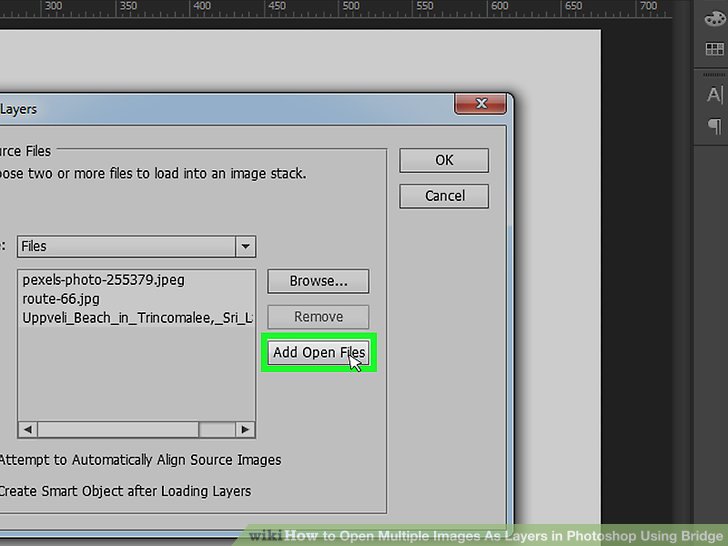Click the Cancel button
728x546 pixels.
point(444,196)
